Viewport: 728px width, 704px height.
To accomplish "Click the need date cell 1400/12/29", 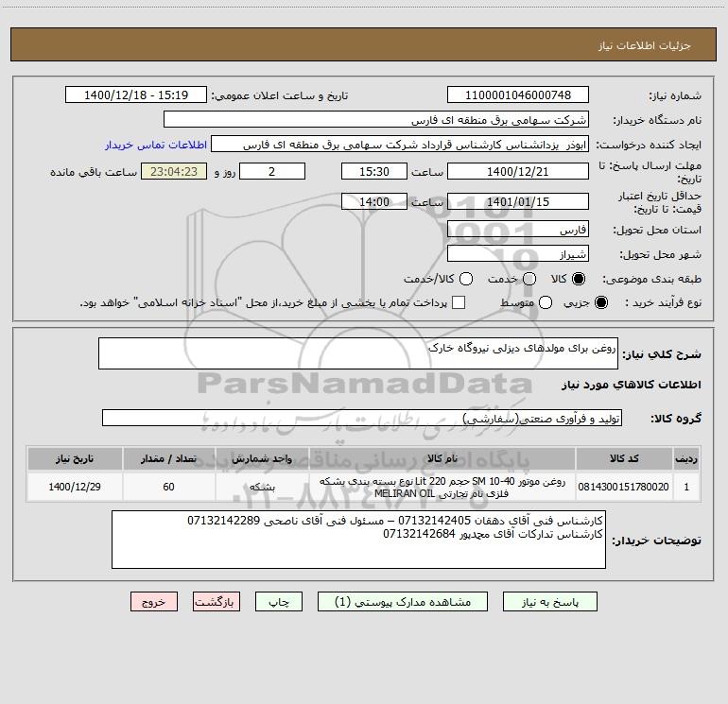I will click(75, 487).
